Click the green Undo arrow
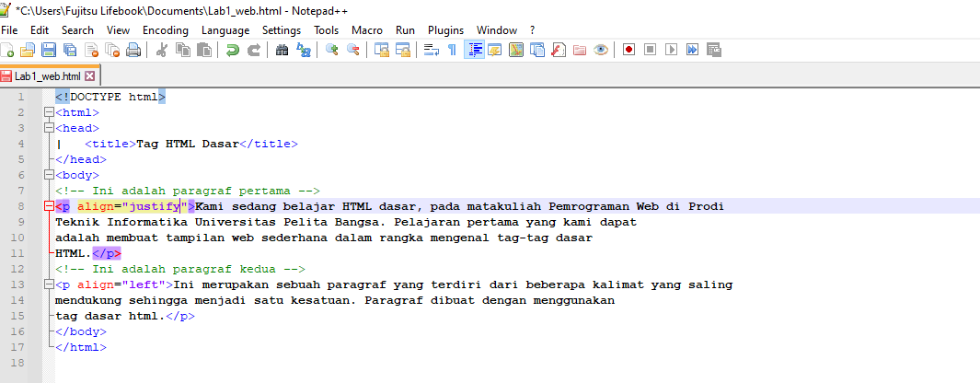Screen dimensions: 980x383 (x=233, y=50)
